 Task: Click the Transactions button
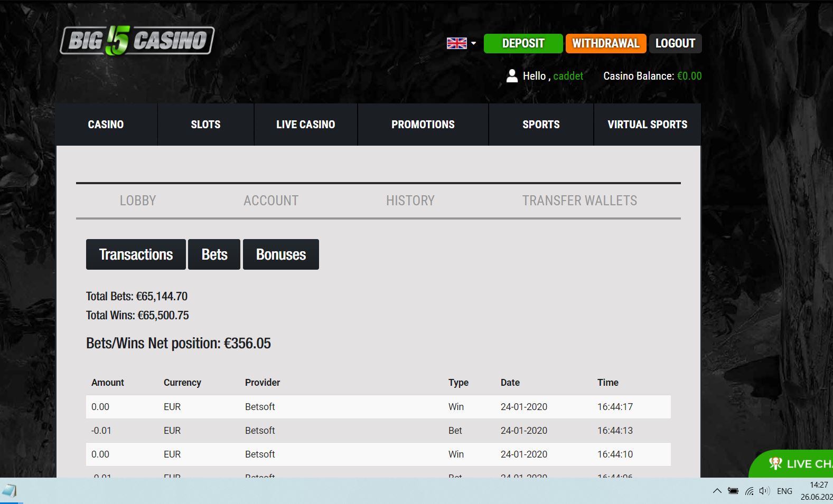click(136, 254)
